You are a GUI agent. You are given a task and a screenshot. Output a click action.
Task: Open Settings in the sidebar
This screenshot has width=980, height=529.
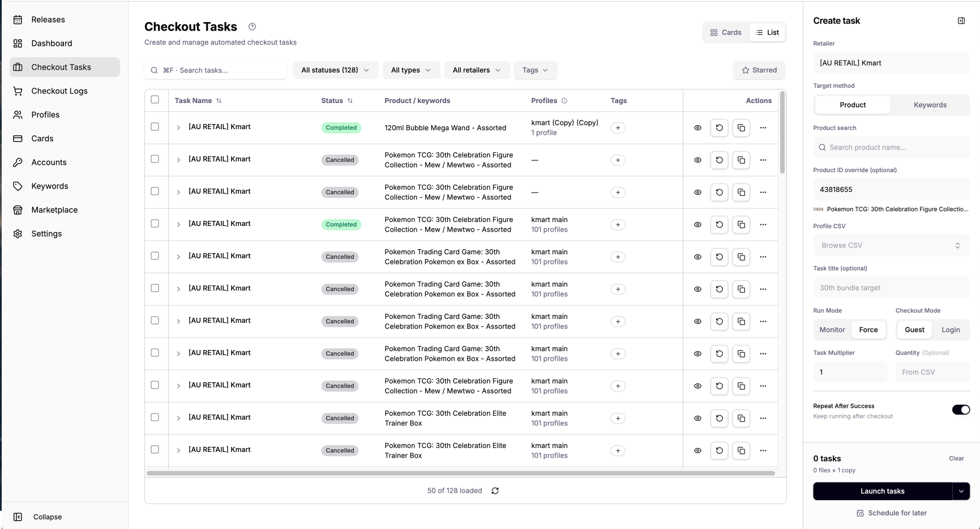(x=65, y=234)
